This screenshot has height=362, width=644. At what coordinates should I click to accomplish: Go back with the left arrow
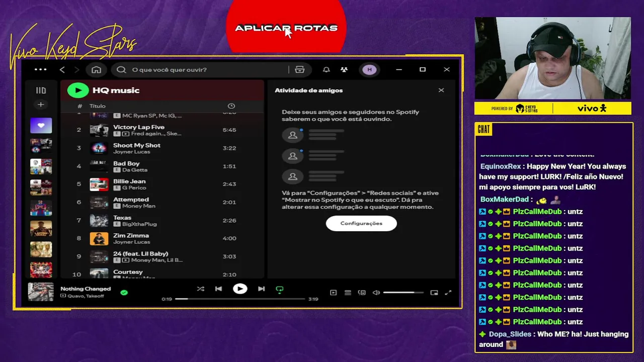point(62,69)
